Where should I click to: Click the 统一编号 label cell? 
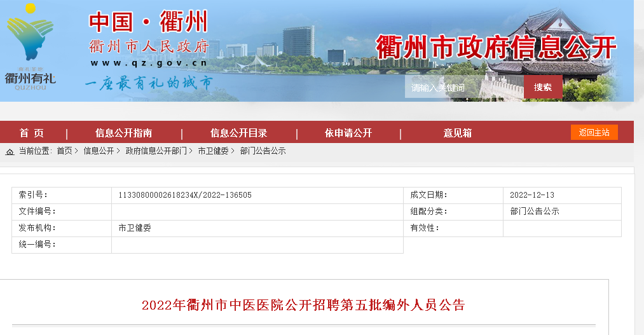pyautogui.click(x=62, y=245)
